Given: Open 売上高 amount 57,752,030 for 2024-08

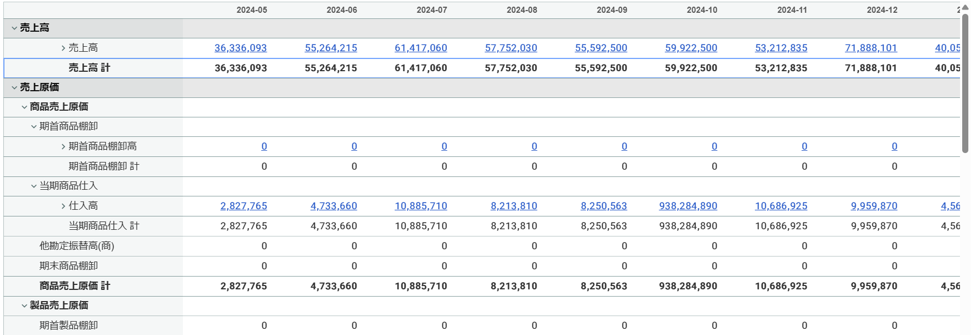Looking at the screenshot, I should 511,48.
